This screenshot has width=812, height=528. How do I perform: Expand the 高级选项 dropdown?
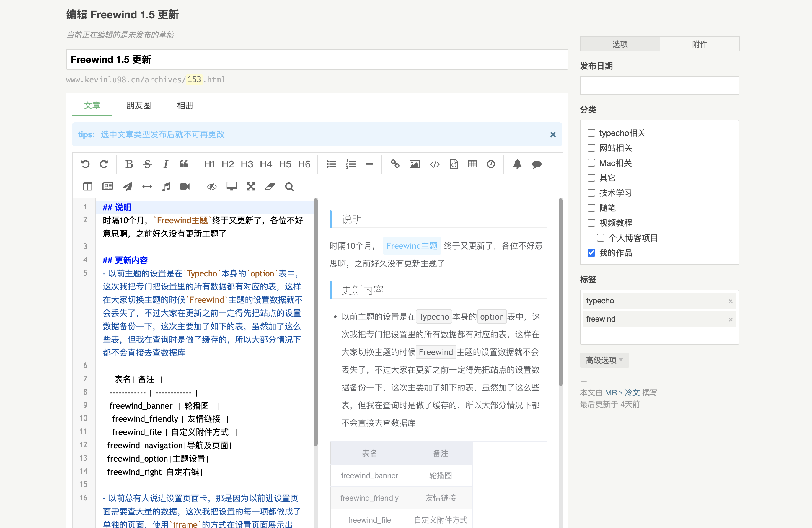click(x=604, y=360)
